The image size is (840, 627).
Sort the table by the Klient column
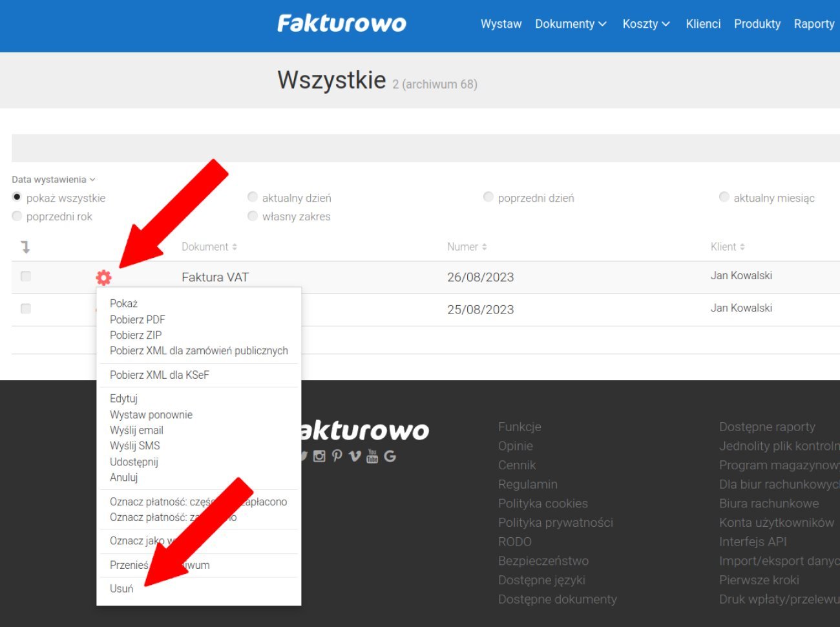tap(728, 247)
